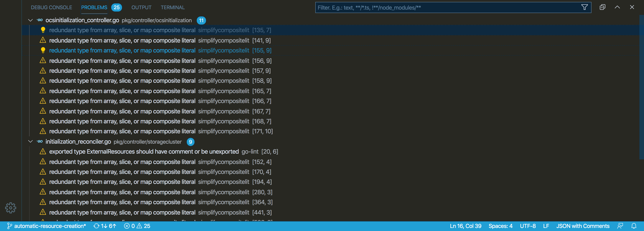
Task: Maximize the panel with the chevron icon
Action: click(617, 7)
